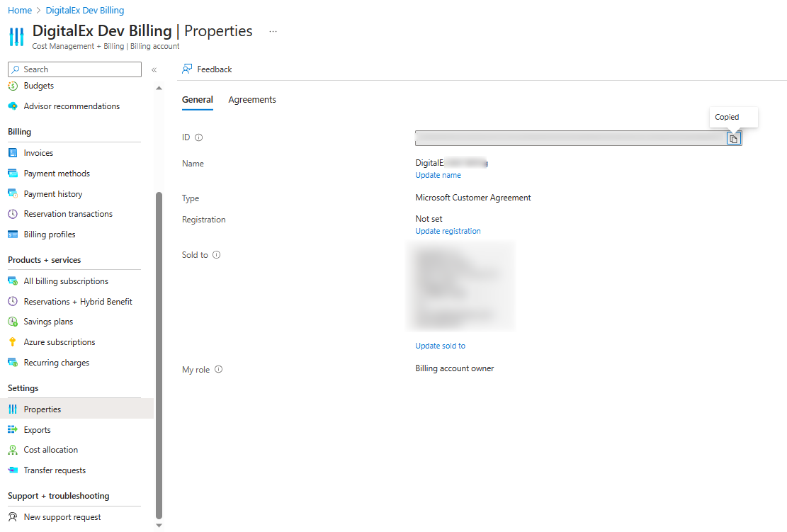
Task: Click the Update name link
Action: tap(438, 175)
